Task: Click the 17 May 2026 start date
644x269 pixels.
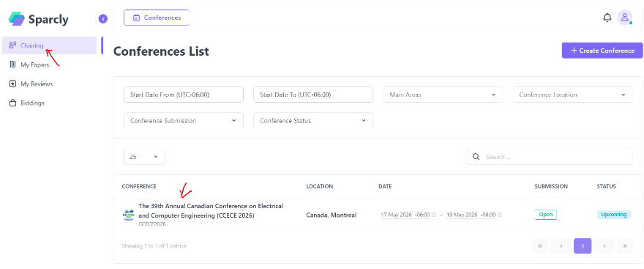Action: tap(405, 215)
